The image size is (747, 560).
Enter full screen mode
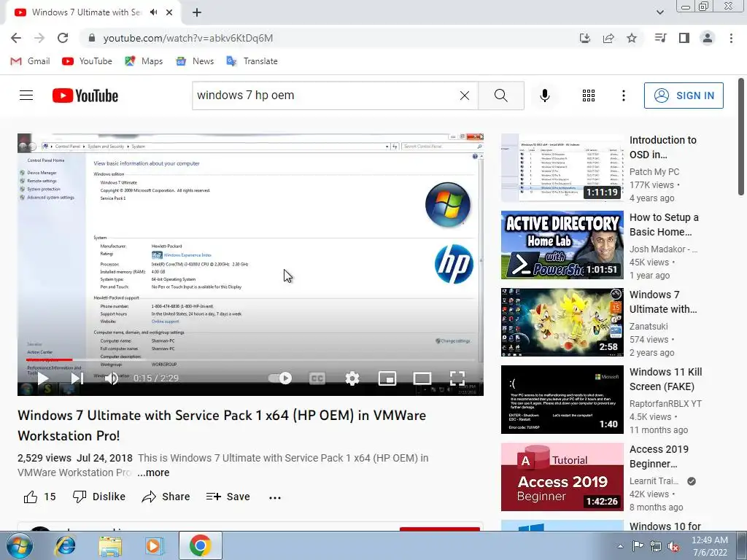pyautogui.click(x=457, y=378)
